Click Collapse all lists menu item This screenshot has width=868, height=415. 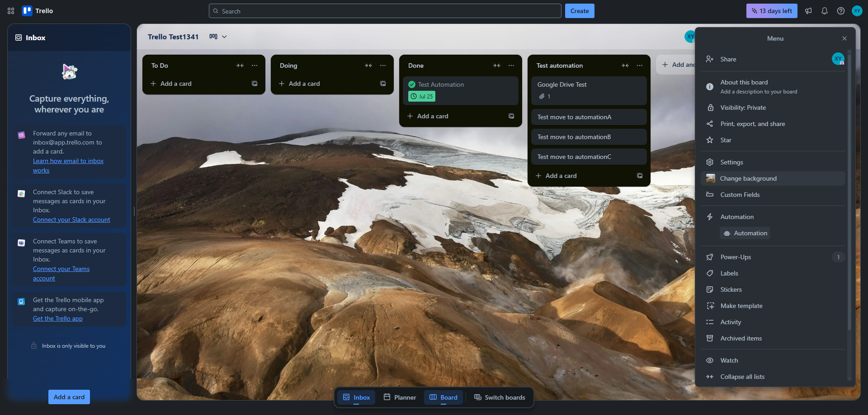[x=773, y=377]
